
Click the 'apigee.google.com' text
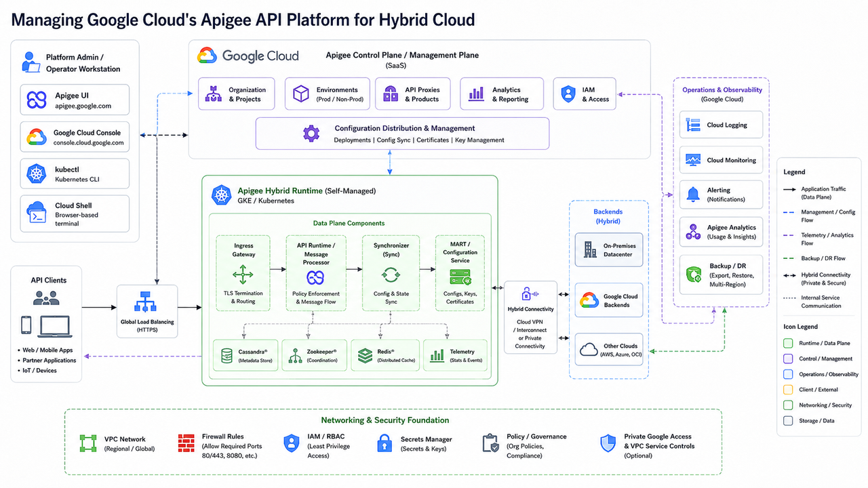[x=83, y=106]
